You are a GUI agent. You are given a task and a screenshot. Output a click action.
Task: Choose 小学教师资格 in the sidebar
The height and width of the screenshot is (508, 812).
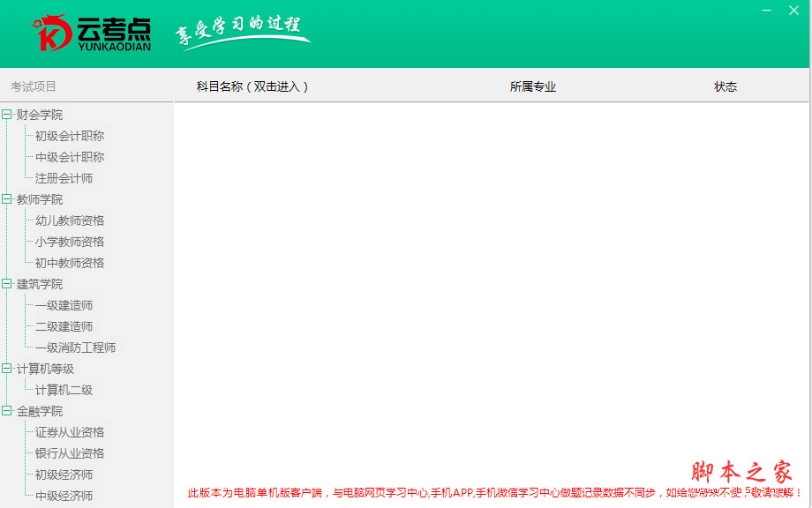point(70,243)
